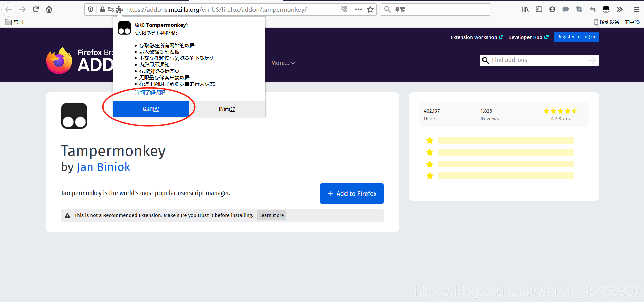Image resolution: width=644 pixels, height=302 pixels.
Task: Click the Find add-ons search field
Action: coord(539,60)
